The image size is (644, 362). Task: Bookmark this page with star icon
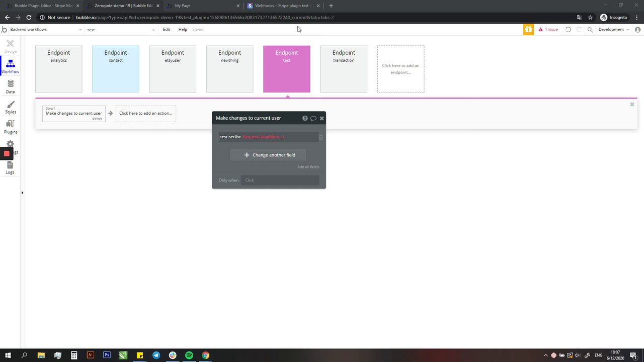(590, 17)
